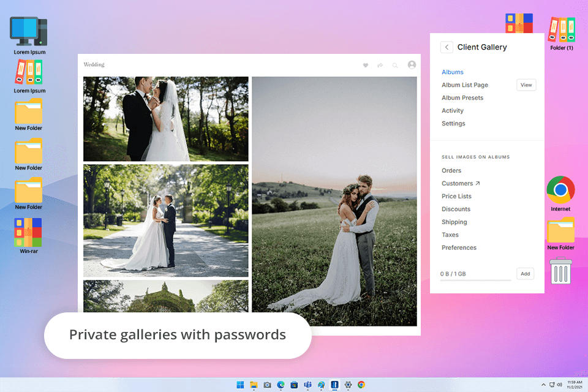This screenshot has width=588, height=392.
Task: Open the taskbar clock and date
Action: [575, 385]
